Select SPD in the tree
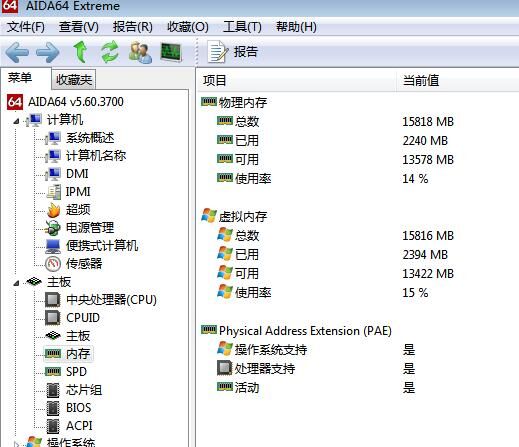 76,372
